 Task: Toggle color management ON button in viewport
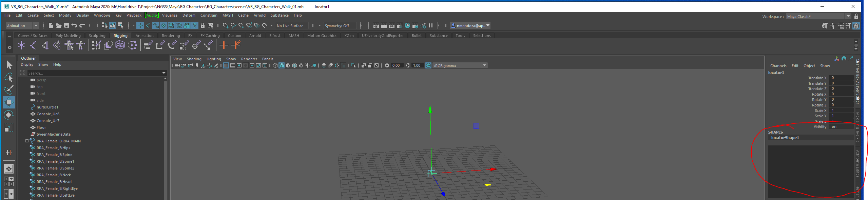pos(428,65)
